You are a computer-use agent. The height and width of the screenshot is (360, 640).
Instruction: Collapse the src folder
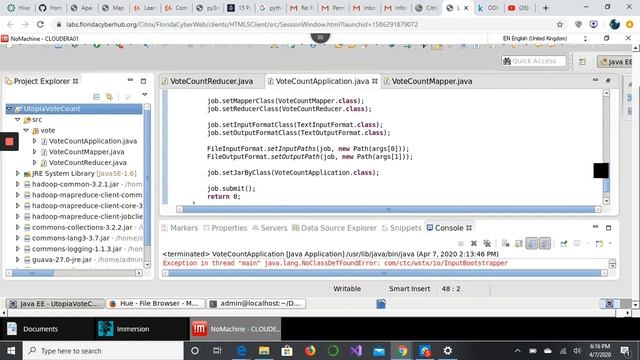point(18,119)
